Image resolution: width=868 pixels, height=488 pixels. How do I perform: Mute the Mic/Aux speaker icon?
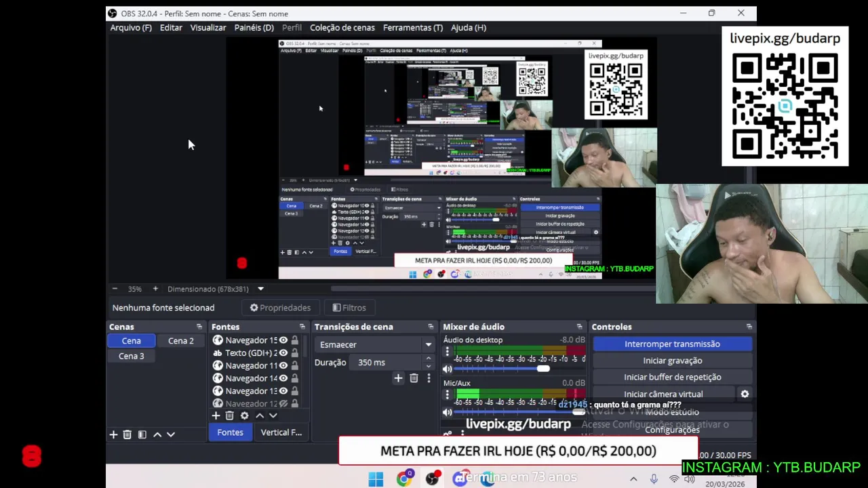(x=448, y=412)
